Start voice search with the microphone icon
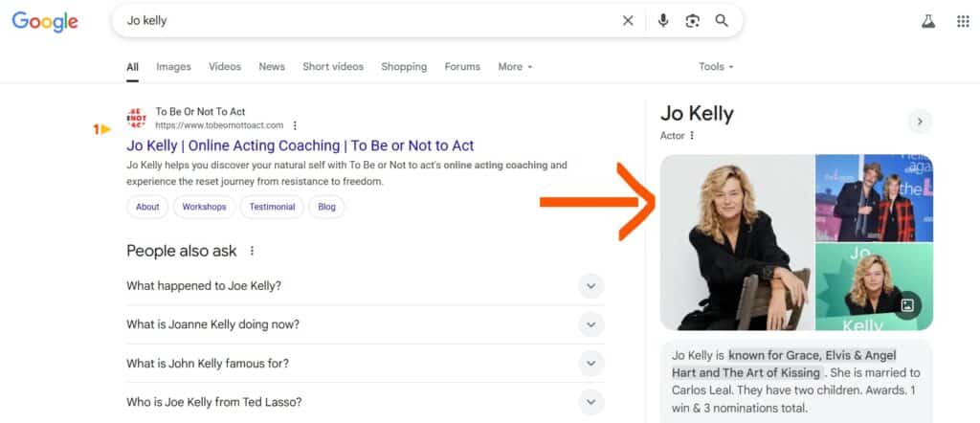The width and height of the screenshot is (980, 423). 663,21
